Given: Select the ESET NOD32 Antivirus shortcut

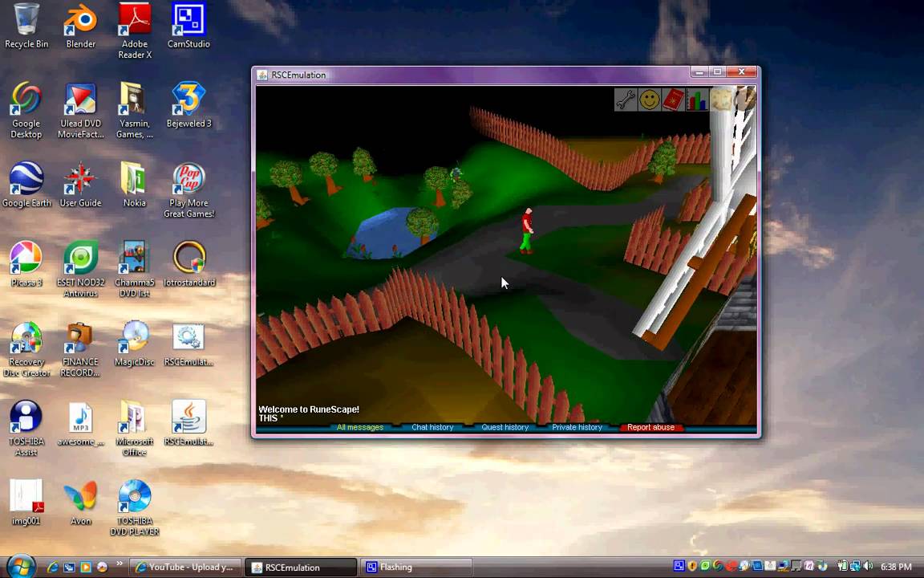Looking at the screenshot, I should pyautogui.click(x=81, y=269).
